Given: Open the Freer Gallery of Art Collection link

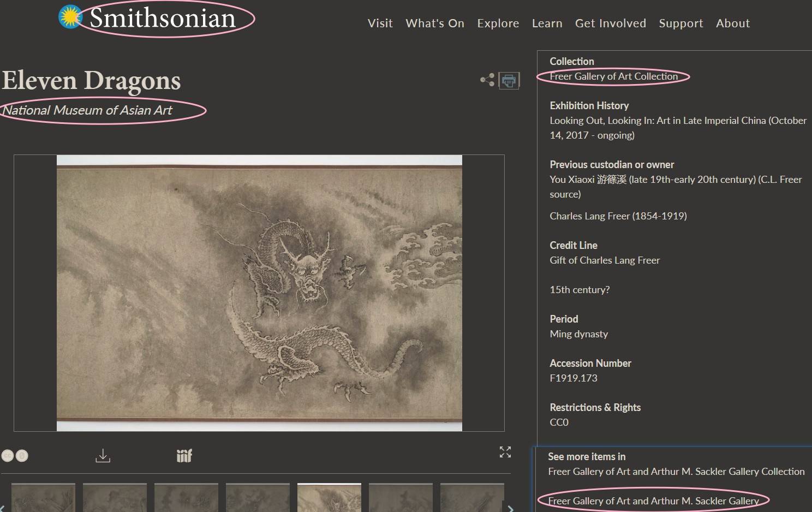Looking at the screenshot, I should [613, 76].
